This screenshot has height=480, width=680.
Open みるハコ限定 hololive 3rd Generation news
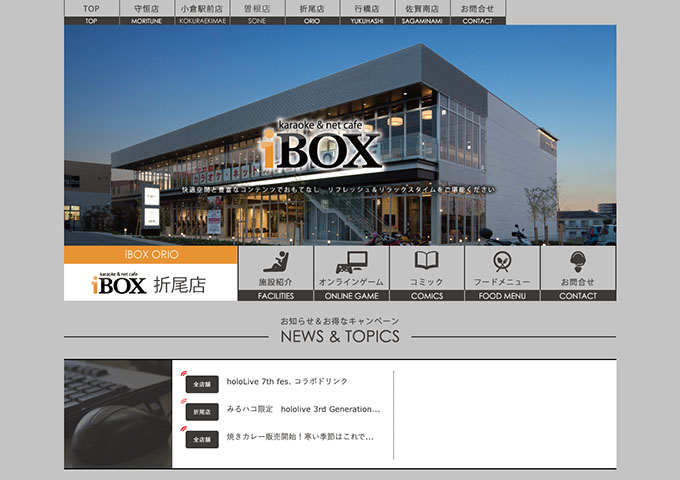(x=304, y=409)
